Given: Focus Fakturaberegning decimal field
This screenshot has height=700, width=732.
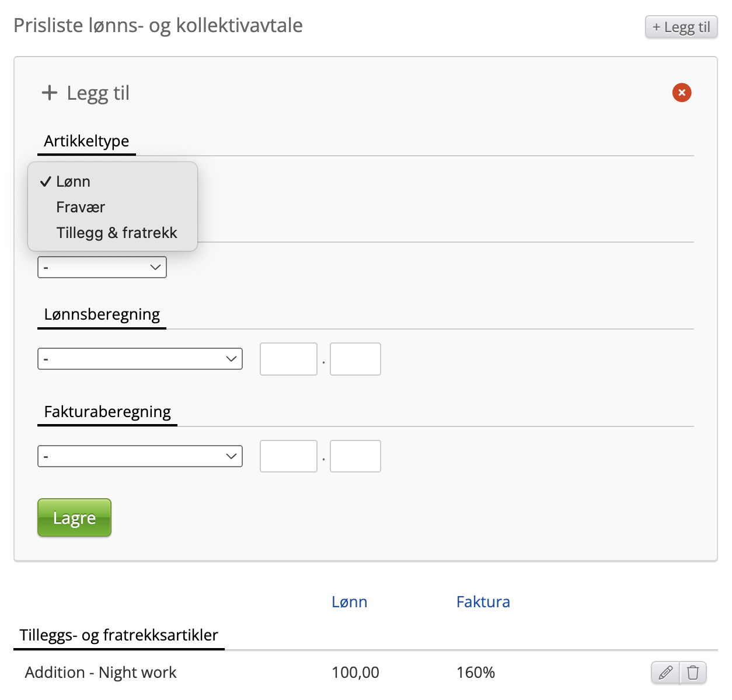Looking at the screenshot, I should [x=355, y=456].
